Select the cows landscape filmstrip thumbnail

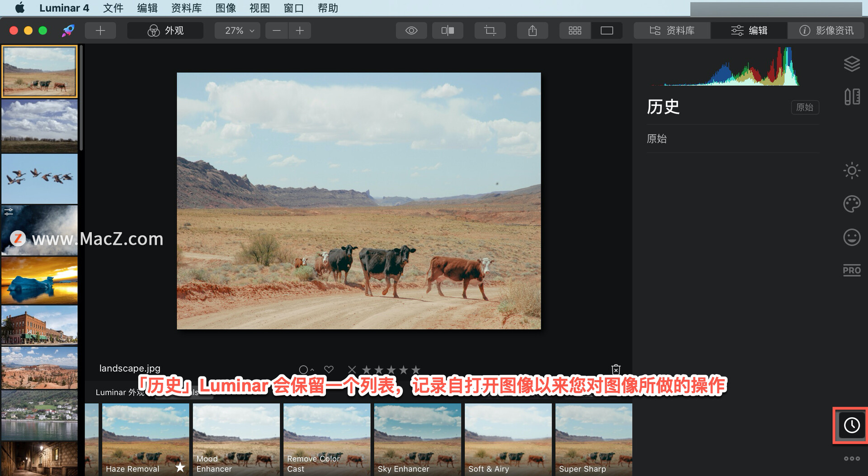[40, 71]
